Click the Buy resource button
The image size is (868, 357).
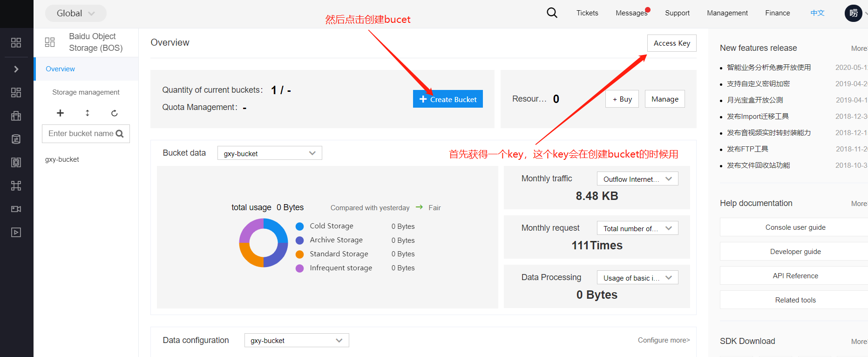point(622,99)
